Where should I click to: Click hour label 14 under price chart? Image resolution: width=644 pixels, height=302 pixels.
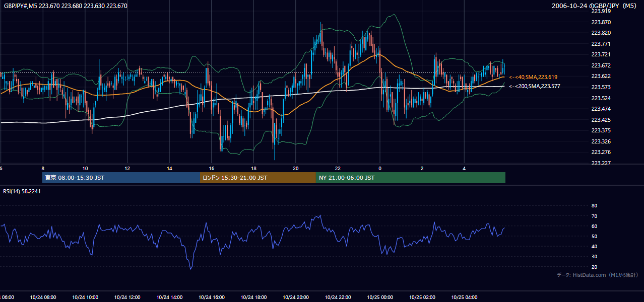click(169, 169)
